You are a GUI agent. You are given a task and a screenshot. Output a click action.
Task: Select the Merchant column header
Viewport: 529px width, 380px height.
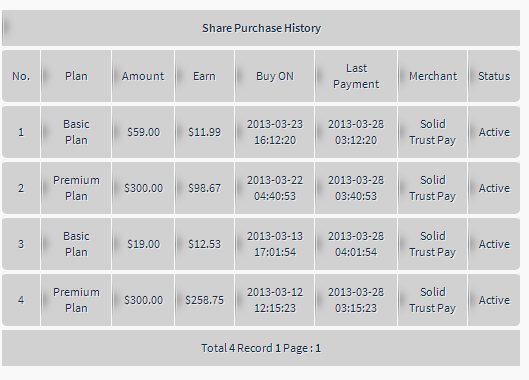433,76
